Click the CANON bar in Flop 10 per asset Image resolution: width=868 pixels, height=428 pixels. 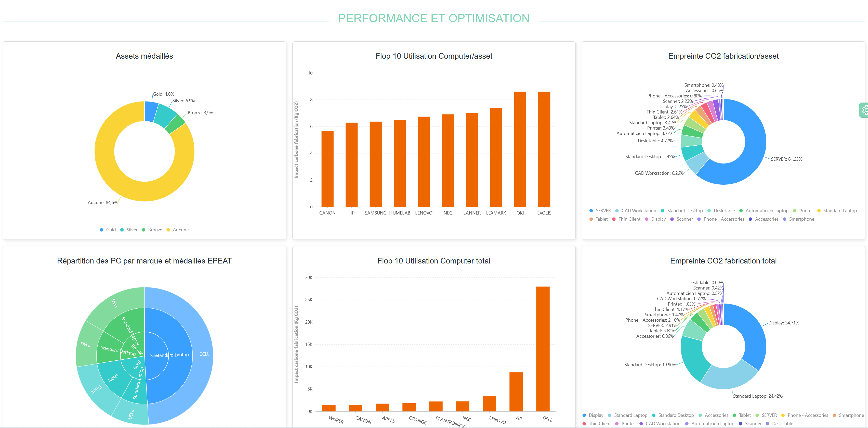[327, 169]
